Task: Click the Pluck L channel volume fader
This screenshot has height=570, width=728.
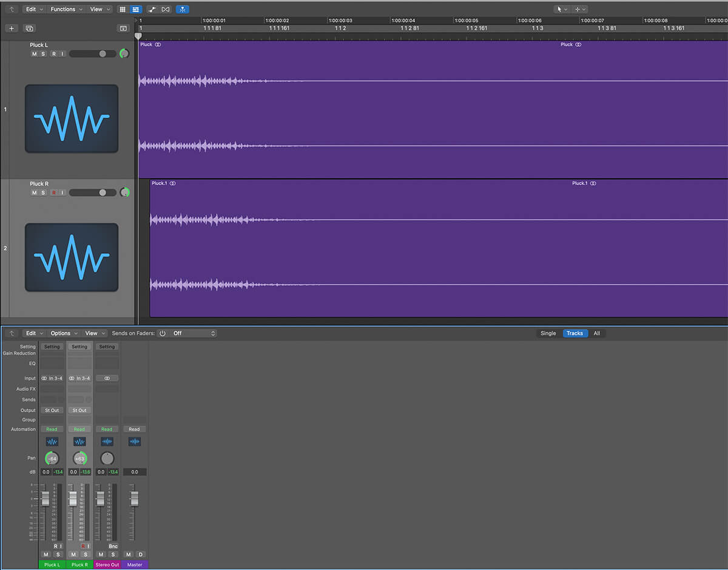Action: point(45,498)
